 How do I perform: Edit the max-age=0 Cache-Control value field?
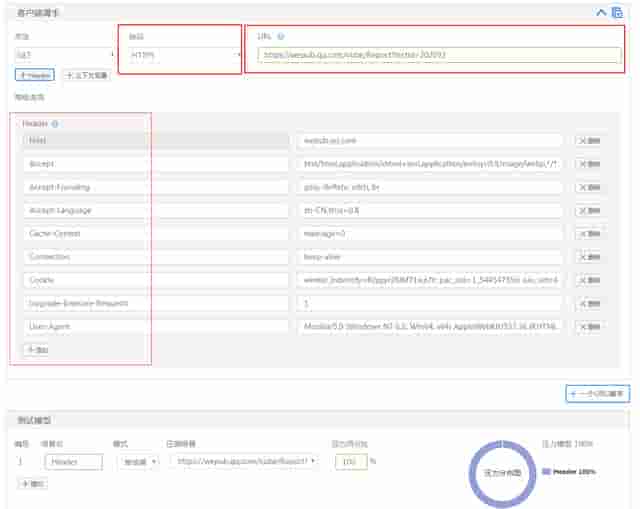click(429, 233)
